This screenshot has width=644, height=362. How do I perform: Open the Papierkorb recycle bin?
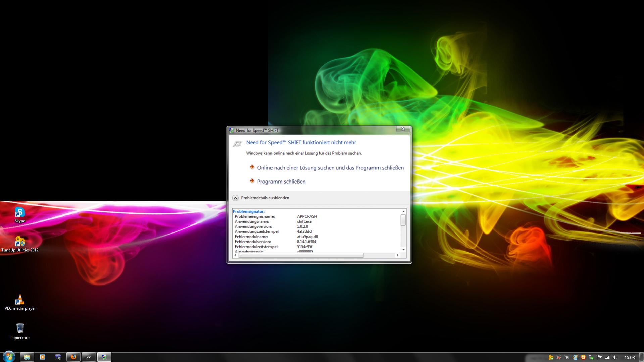pyautogui.click(x=20, y=331)
